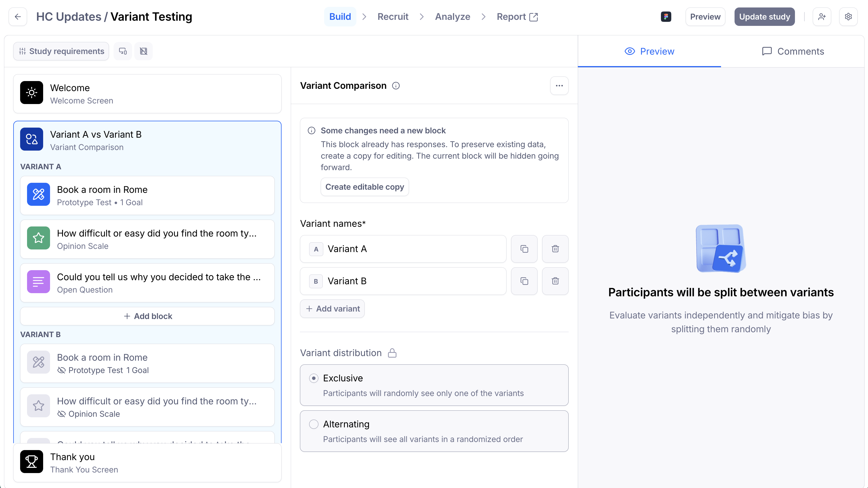
Task: Select the Opinion Scale block in Variant A
Action: pos(147,239)
